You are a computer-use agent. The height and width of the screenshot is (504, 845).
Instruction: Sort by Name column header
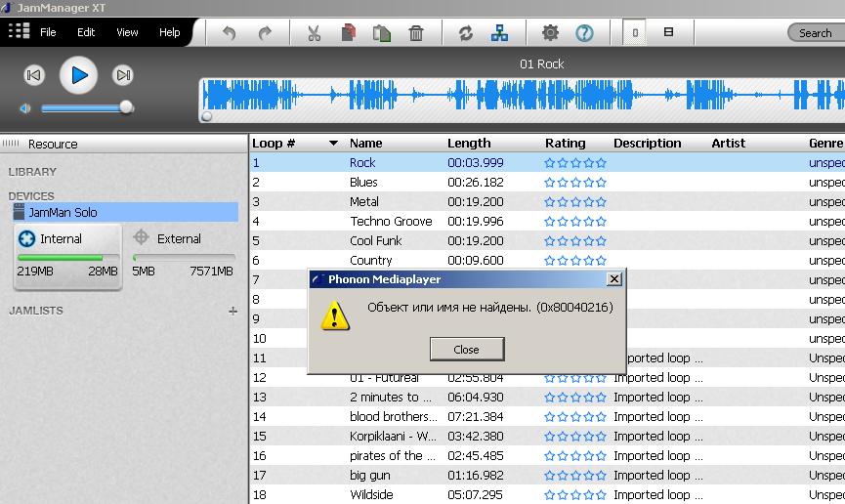click(366, 143)
